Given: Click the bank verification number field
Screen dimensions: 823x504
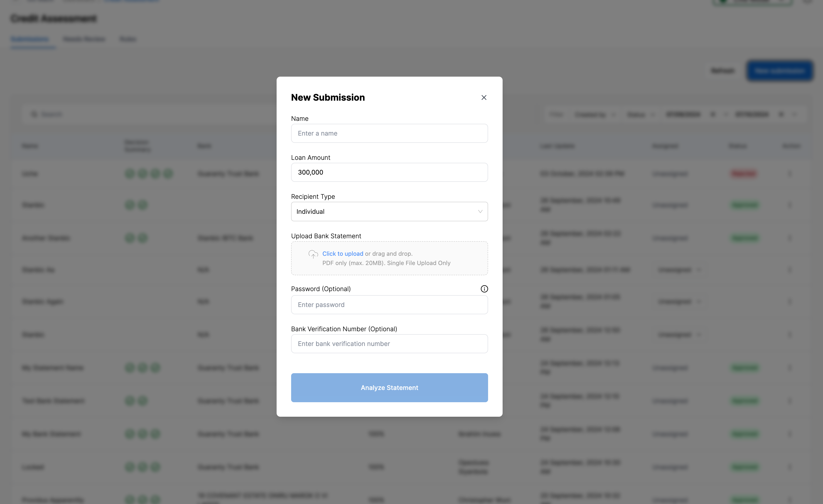Looking at the screenshot, I should pos(389,344).
